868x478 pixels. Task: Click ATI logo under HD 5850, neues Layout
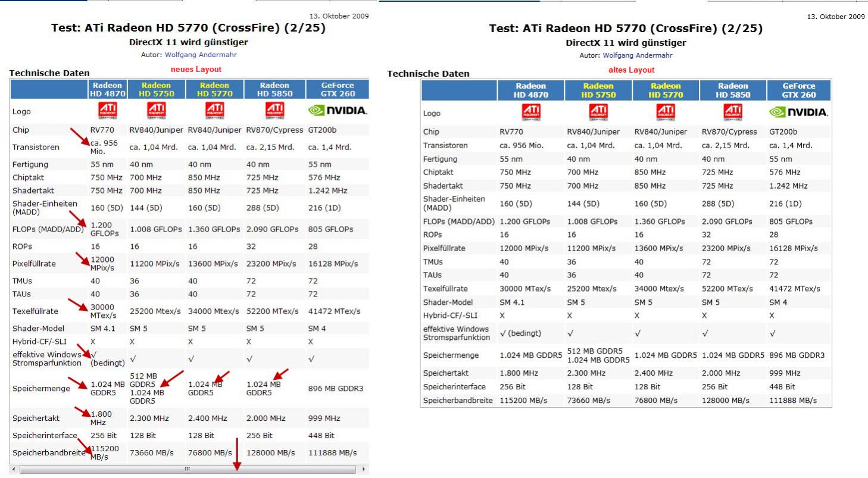click(x=274, y=110)
